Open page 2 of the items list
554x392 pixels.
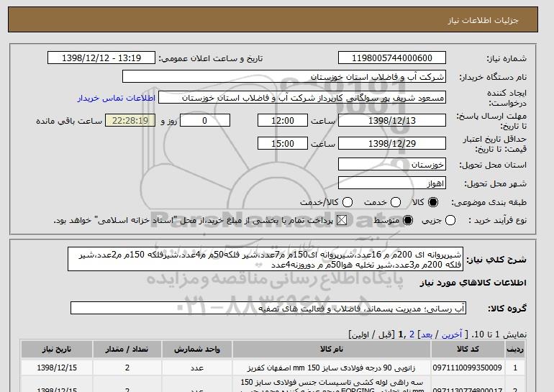pyautogui.click(x=412, y=334)
